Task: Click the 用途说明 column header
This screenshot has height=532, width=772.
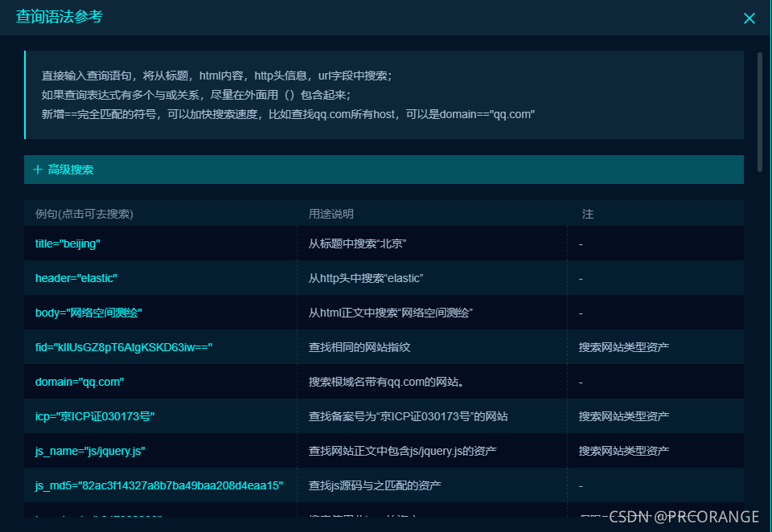Action: (330, 214)
